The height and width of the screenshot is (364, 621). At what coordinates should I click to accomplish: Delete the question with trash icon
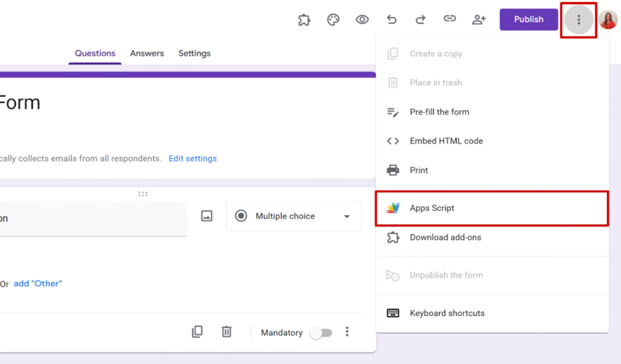pyautogui.click(x=226, y=332)
